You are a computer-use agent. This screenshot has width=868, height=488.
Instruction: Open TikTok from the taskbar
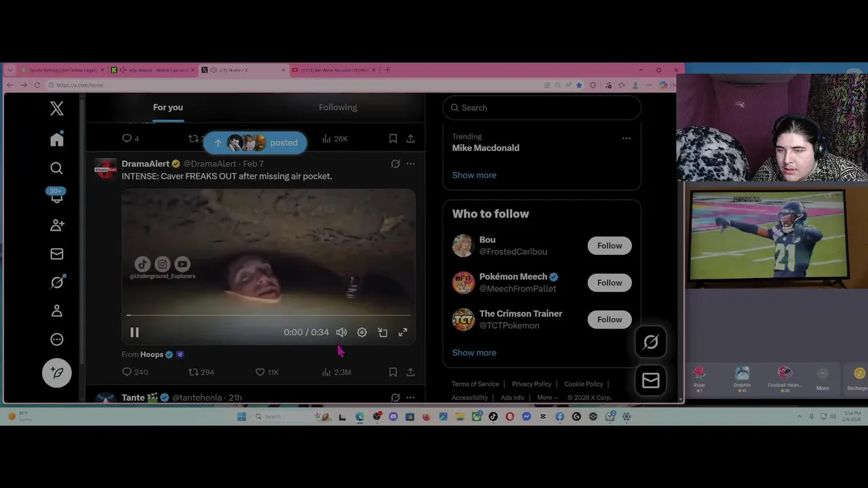[x=493, y=417]
